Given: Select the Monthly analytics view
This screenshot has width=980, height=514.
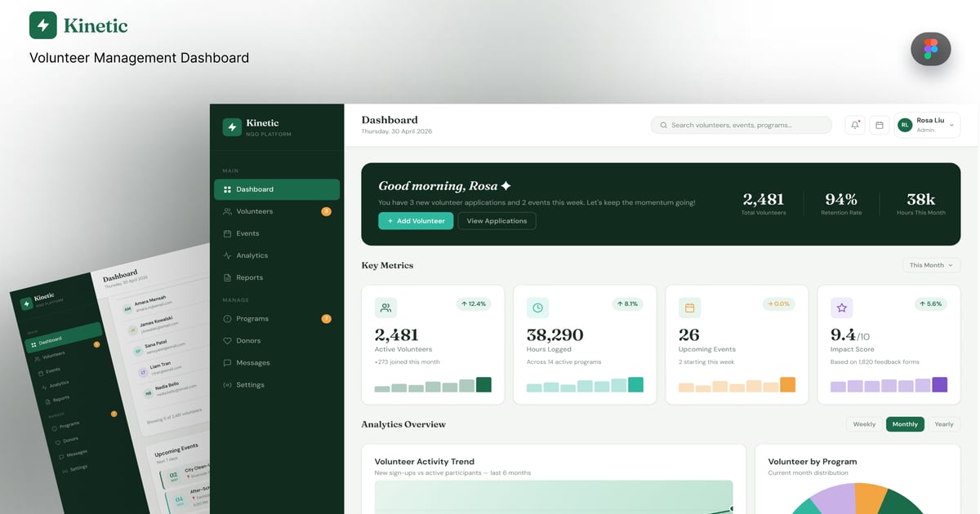Looking at the screenshot, I should coord(905,424).
